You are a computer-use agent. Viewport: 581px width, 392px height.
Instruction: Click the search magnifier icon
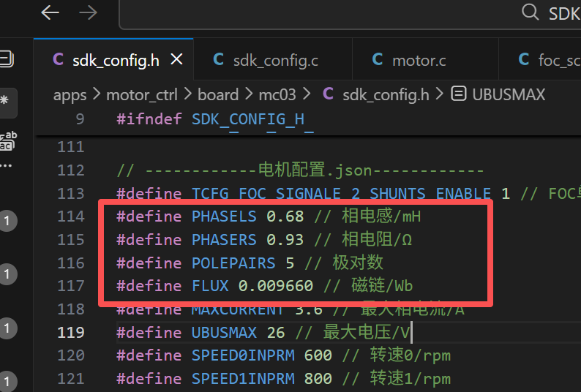tap(531, 12)
